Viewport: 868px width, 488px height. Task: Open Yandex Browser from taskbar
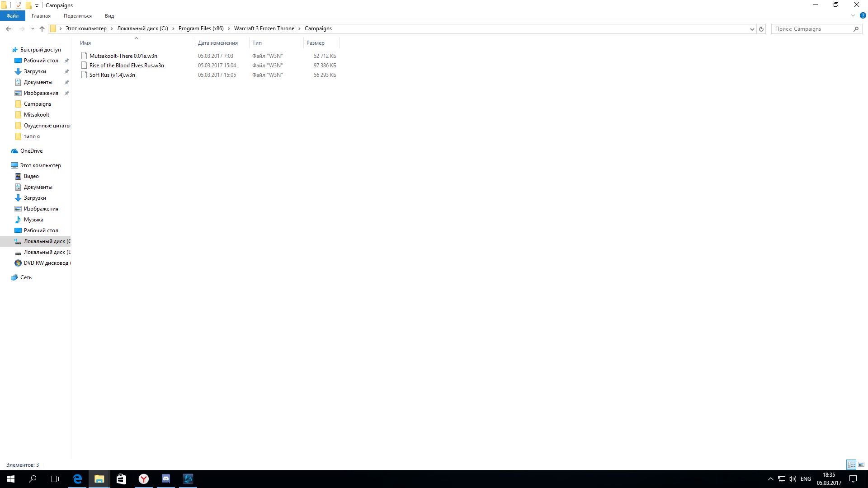144,479
